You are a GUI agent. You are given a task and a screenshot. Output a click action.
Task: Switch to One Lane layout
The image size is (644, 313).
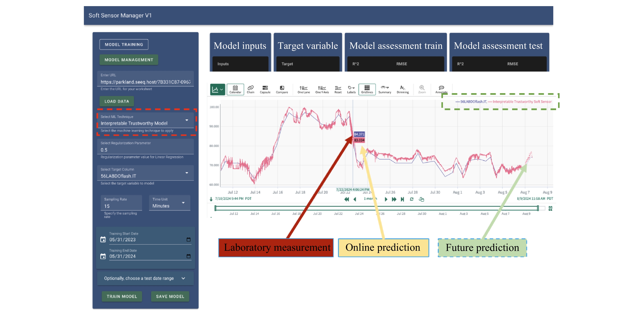(x=304, y=89)
